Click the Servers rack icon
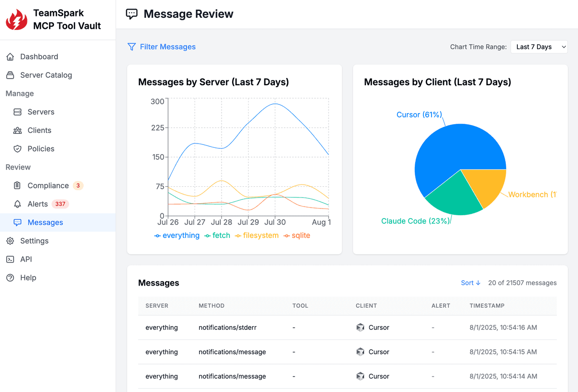The width and height of the screenshot is (578, 392). (x=17, y=112)
